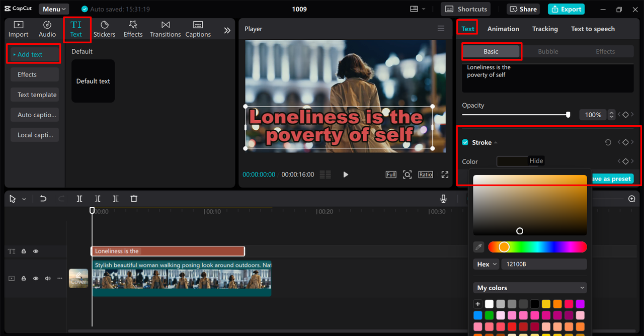
Task: Add a Stroke keyframe diamond
Action: 625,142
